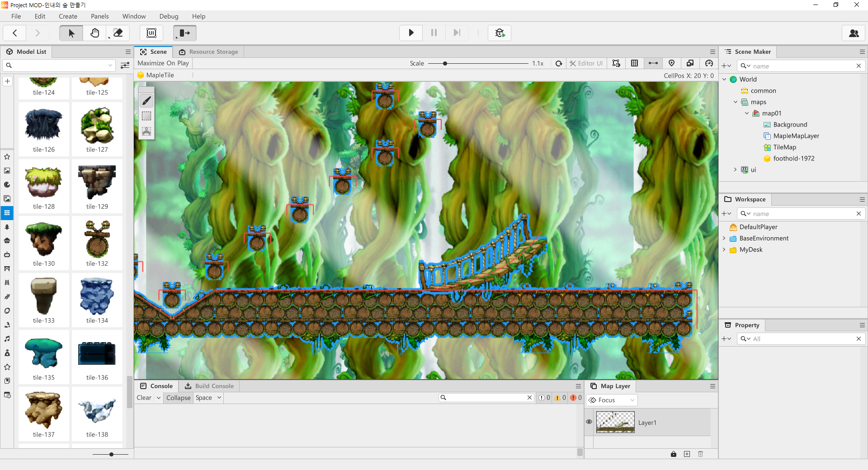868x470 pixels.
Task: Open the Clear options dropdown arrow
Action: (159, 398)
